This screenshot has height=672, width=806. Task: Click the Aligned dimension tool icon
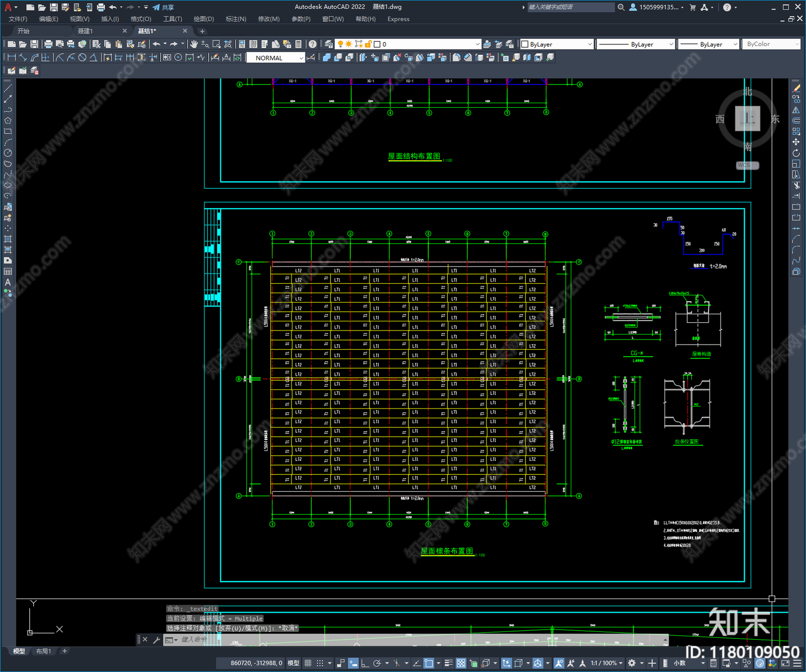(23, 57)
